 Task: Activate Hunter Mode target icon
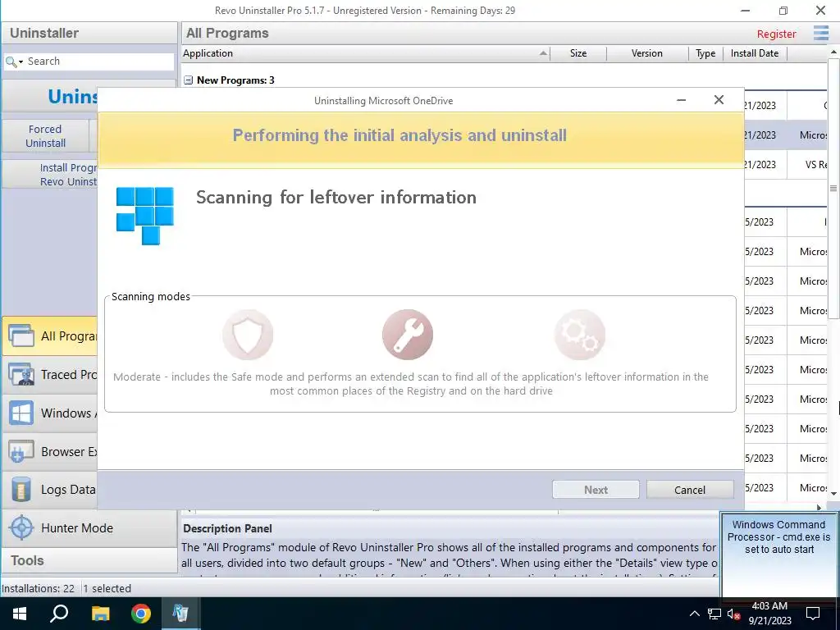coord(21,527)
